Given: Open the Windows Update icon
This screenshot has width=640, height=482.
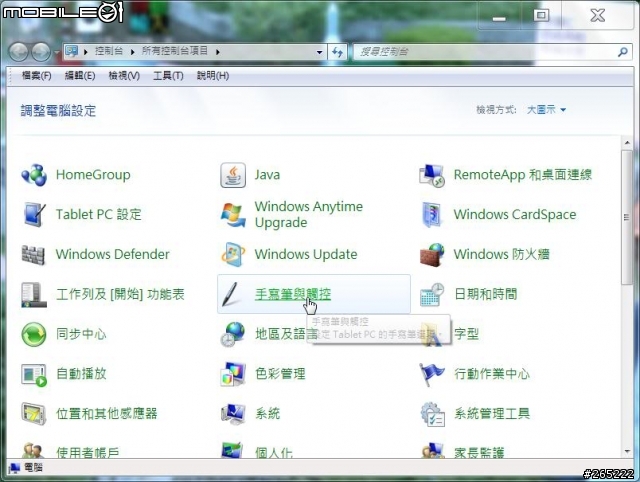Looking at the screenshot, I should [233, 254].
